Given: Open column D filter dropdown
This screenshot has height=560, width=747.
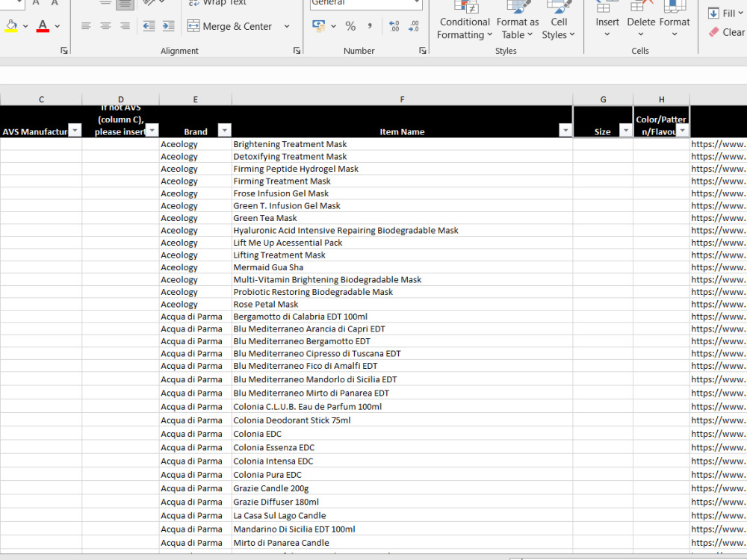Looking at the screenshot, I should click(x=152, y=130).
